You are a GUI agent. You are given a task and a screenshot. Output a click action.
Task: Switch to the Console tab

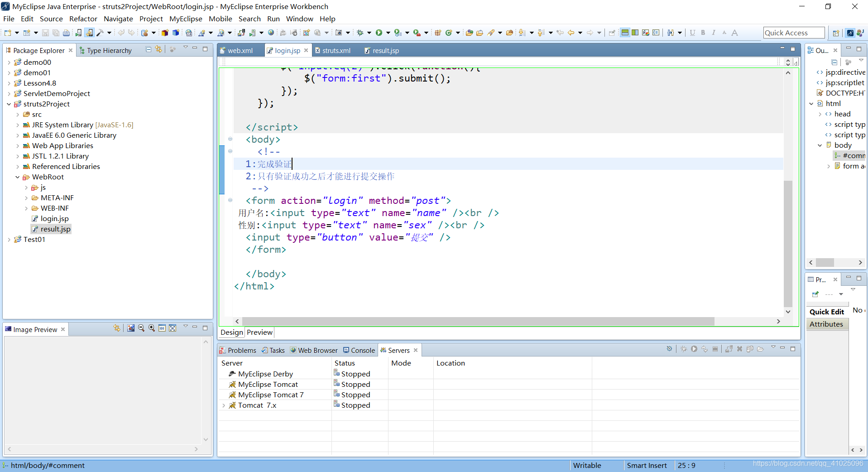[359, 350]
